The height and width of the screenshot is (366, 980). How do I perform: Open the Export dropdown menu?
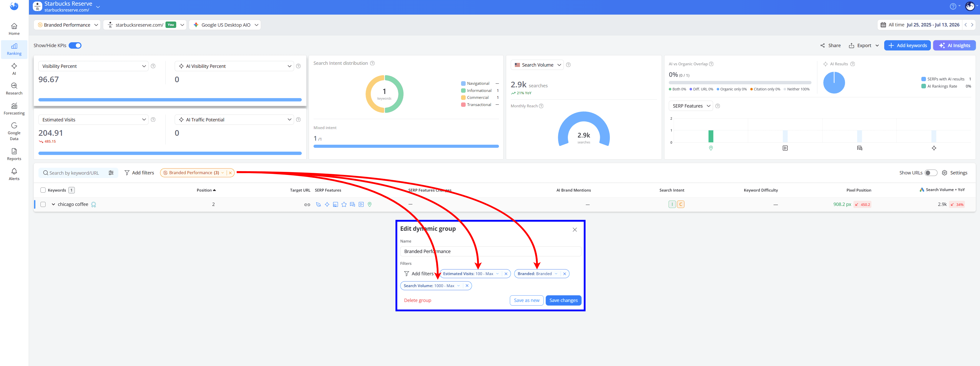click(864, 46)
